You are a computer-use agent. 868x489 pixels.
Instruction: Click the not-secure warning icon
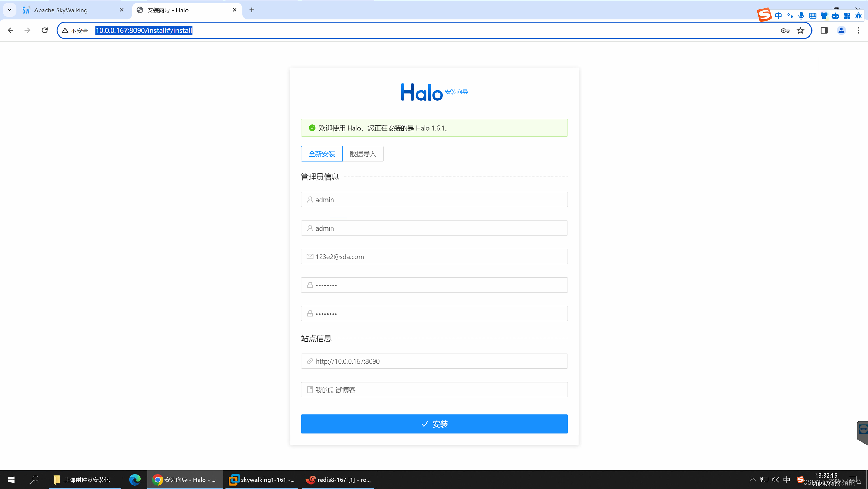[x=65, y=30]
